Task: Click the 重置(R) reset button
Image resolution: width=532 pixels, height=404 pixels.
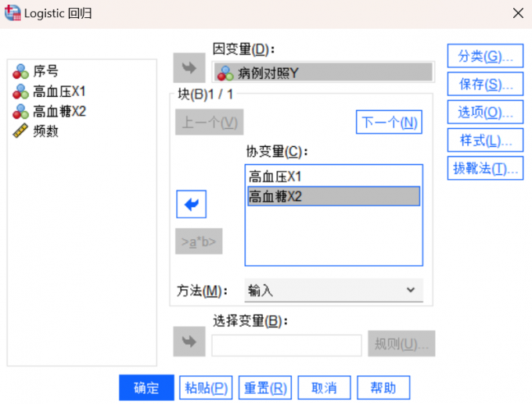Action: (x=265, y=388)
